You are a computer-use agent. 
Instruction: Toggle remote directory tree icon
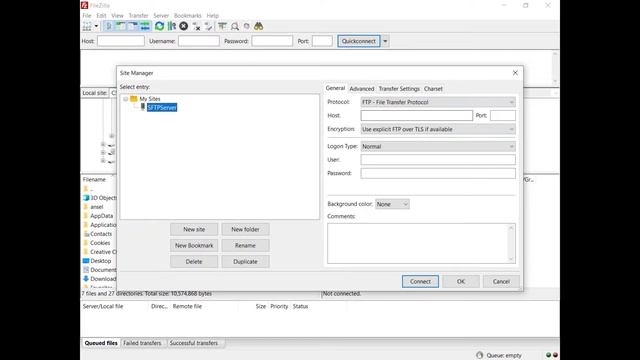click(133, 26)
